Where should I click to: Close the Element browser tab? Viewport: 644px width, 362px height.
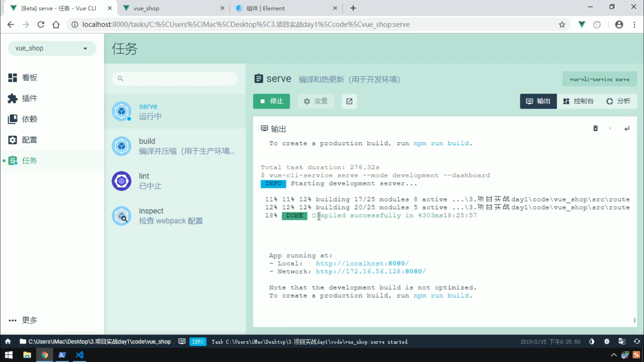pyautogui.click(x=335, y=8)
